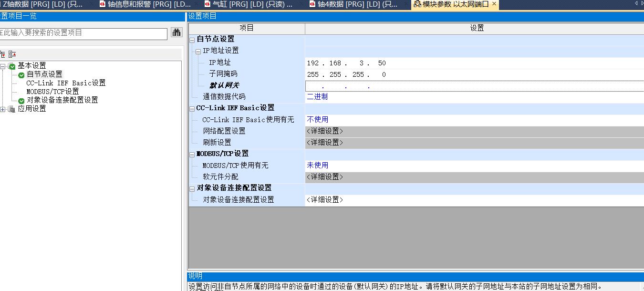
Task: Click the 应用设置 folder icon in tree
Action: pos(12,109)
